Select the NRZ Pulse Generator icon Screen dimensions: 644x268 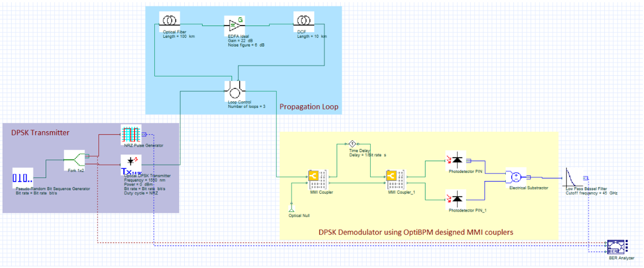tap(131, 134)
